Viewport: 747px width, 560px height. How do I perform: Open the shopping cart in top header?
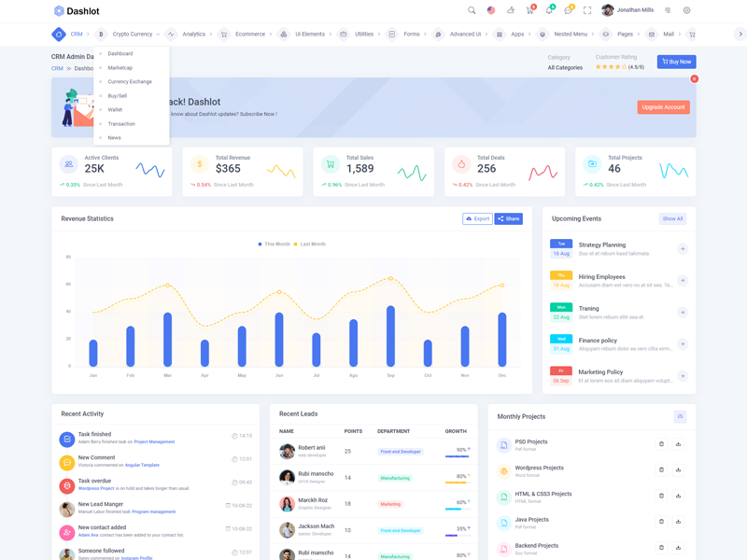pos(529,10)
